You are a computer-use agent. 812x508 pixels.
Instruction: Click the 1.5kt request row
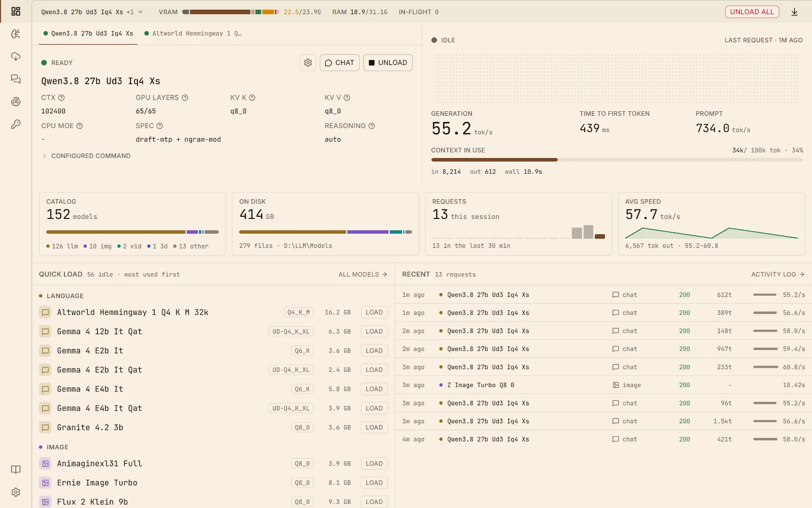(603, 421)
